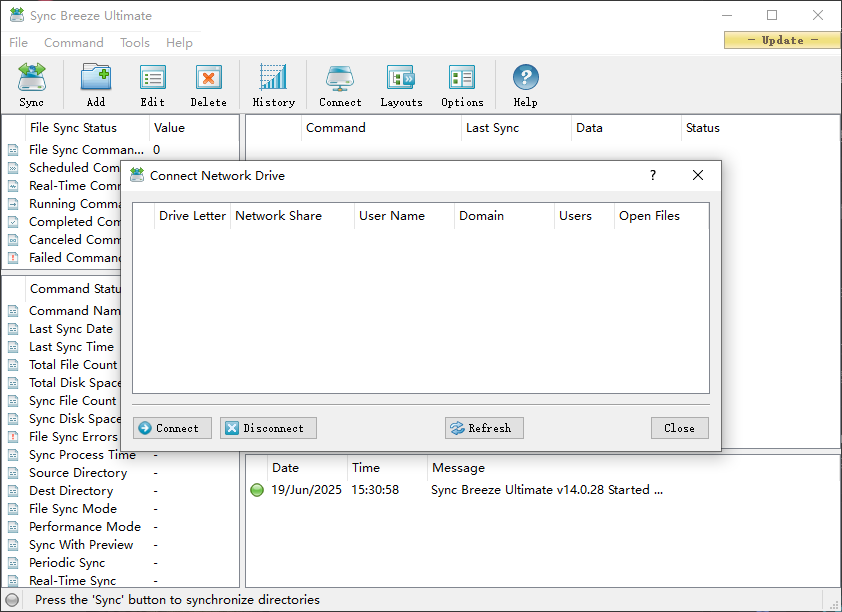
Task: Close the Connect Network Drive dialog with X
Action: pos(698,176)
